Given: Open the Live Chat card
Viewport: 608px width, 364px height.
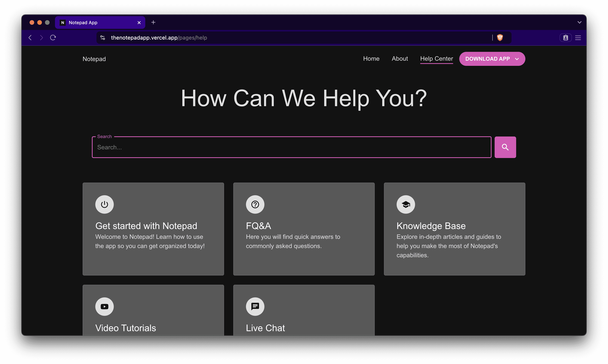Looking at the screenshot, I should coord(304,310).
